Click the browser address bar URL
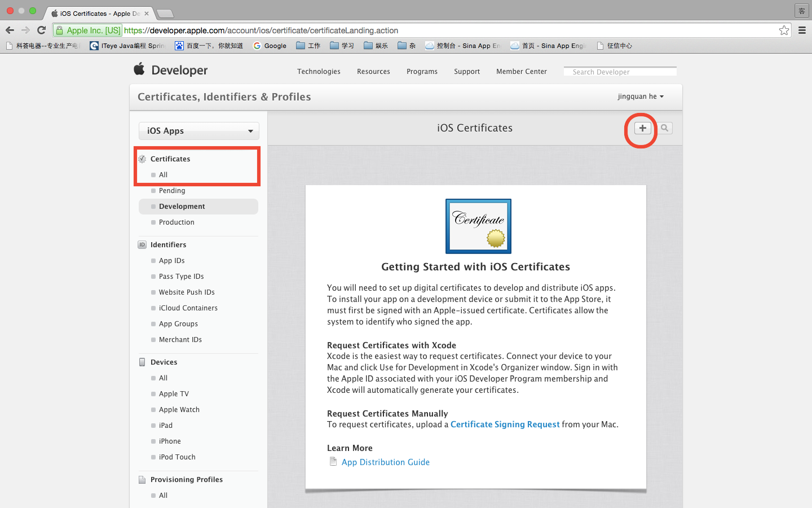Image resolution: width=812 pixels, height=508 pixels. tap(261, 30)
